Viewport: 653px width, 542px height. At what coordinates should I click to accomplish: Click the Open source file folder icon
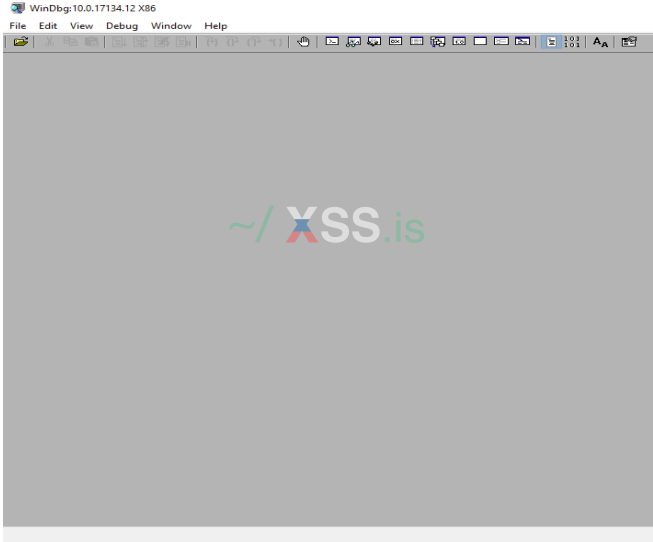pos(20,42)
